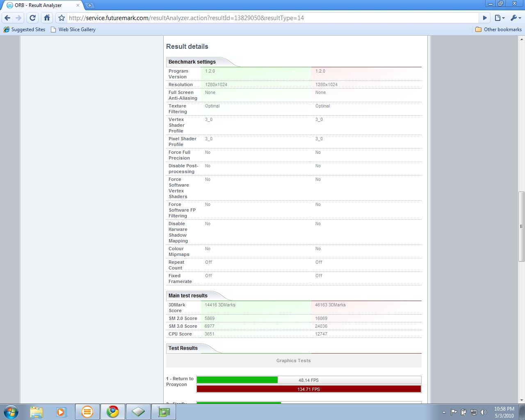Click the Fixed Framerate label
Screen dimensions: 525x420
point(180,279)
